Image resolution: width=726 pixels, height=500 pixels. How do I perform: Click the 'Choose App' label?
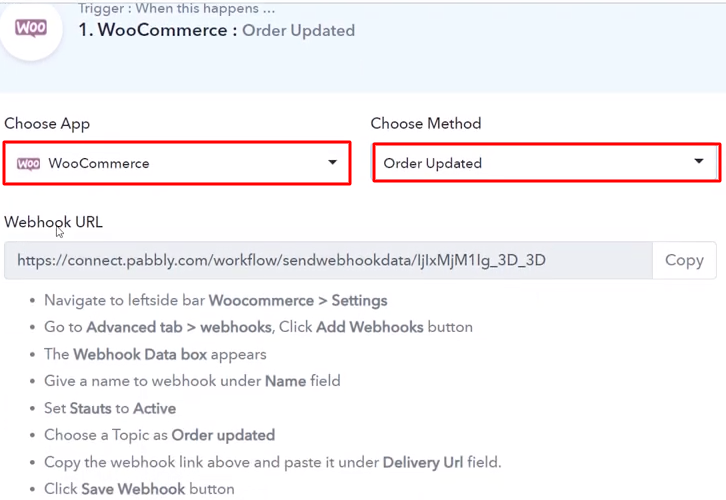[47, 124]
